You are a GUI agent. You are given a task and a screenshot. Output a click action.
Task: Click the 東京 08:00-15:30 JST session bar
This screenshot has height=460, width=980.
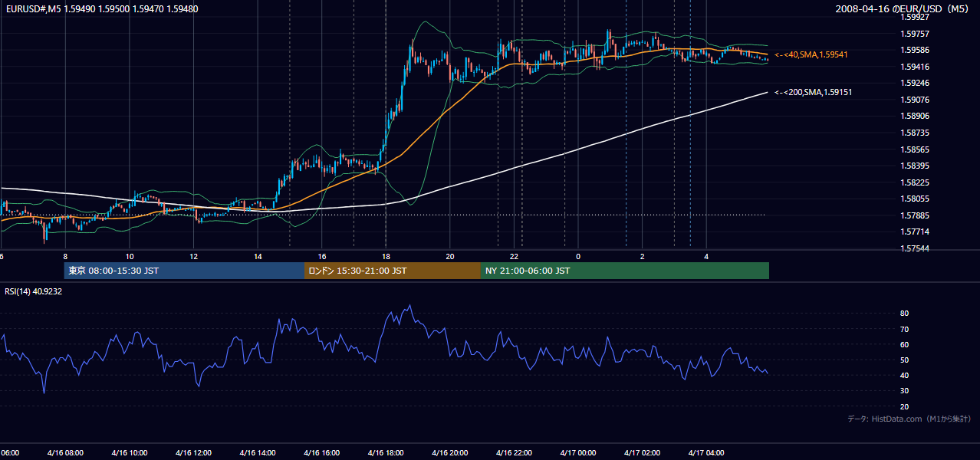(184, 271)
